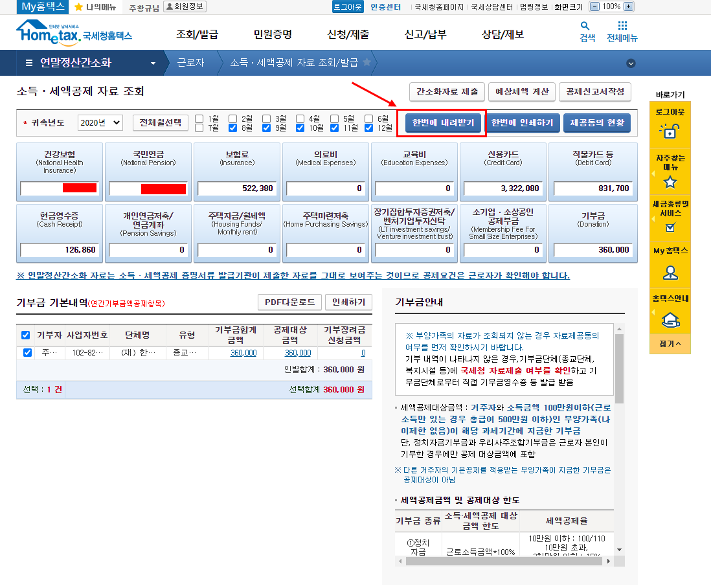Open the 기부금 Donation card
The height and width of the screenshot is (588, 711).
(x=593, y=234)
